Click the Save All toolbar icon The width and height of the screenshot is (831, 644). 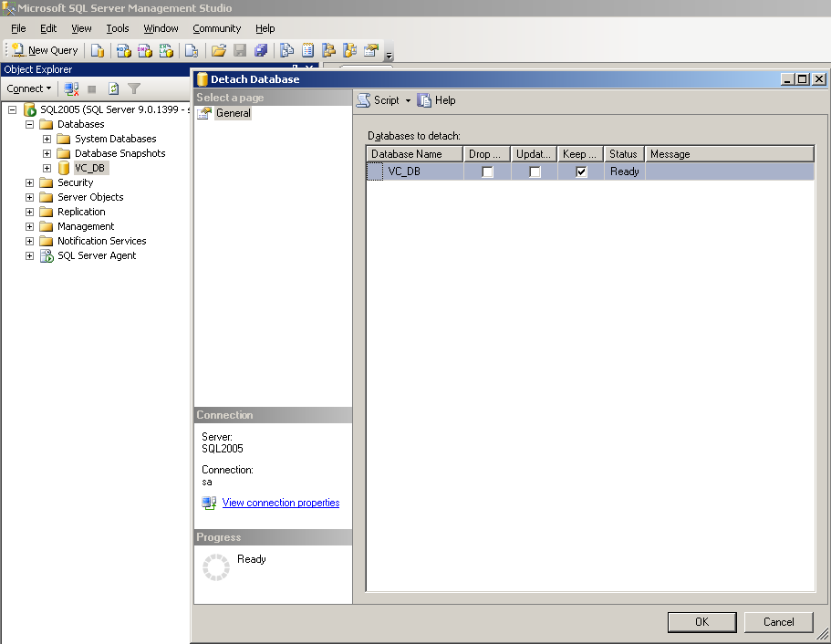[261, 50]
